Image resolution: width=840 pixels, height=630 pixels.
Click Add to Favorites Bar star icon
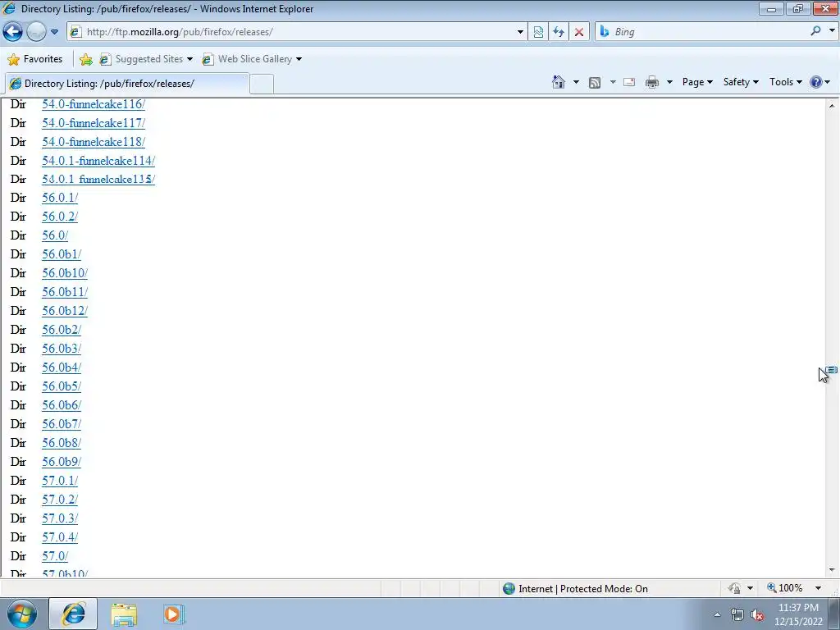coord(85,59)
